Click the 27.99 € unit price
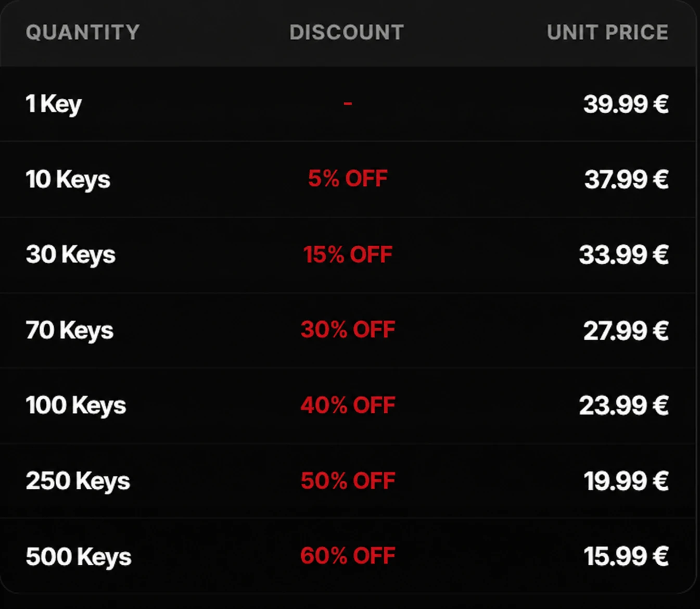This screenshot has width=700, height=609. 626,330
